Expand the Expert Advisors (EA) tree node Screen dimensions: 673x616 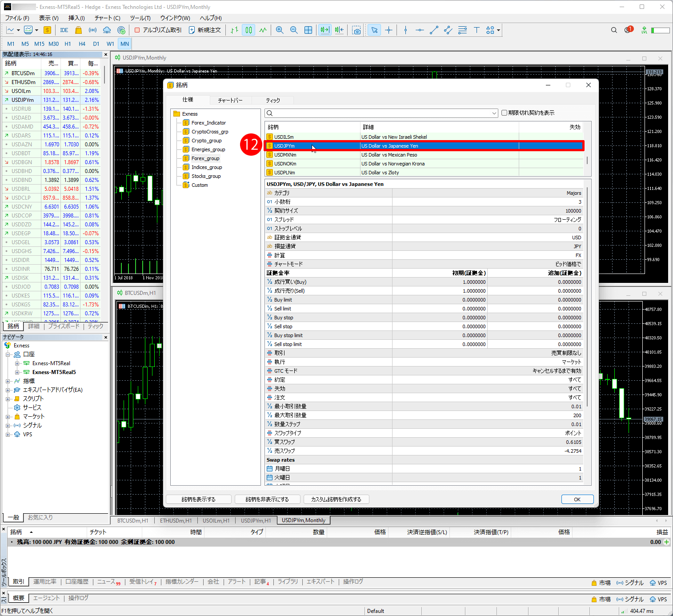[8, 390]
